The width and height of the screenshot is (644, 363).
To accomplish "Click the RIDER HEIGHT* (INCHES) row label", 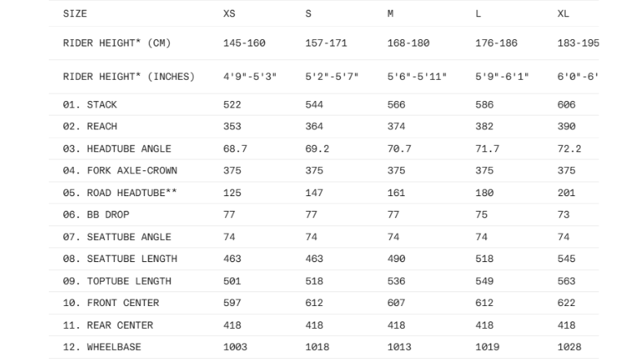I will (128, 77).
